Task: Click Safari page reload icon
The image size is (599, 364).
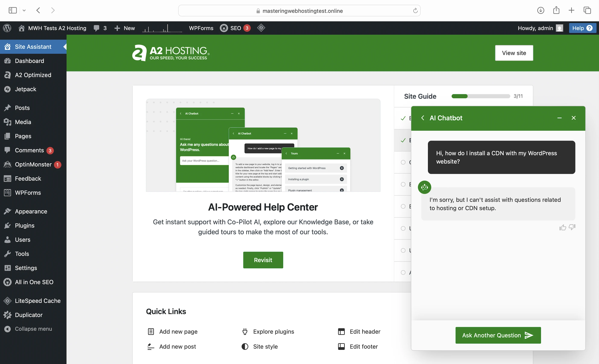Action: 415,11
